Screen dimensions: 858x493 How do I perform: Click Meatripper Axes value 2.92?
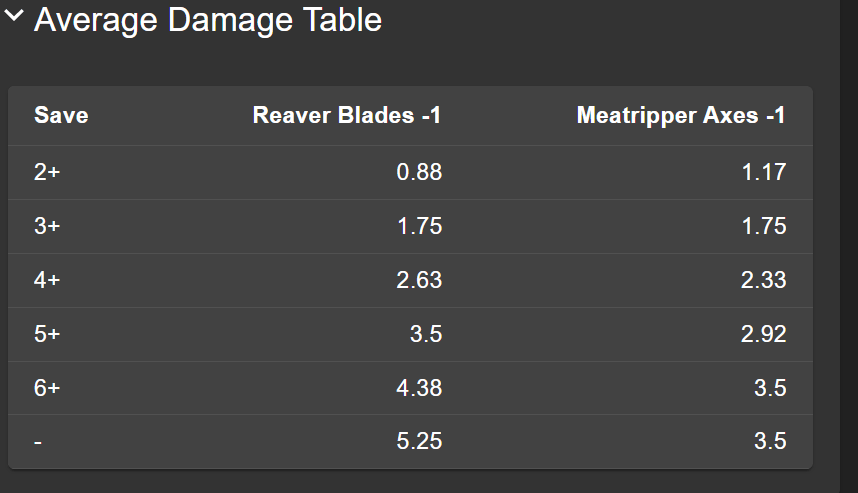(764, 334)
